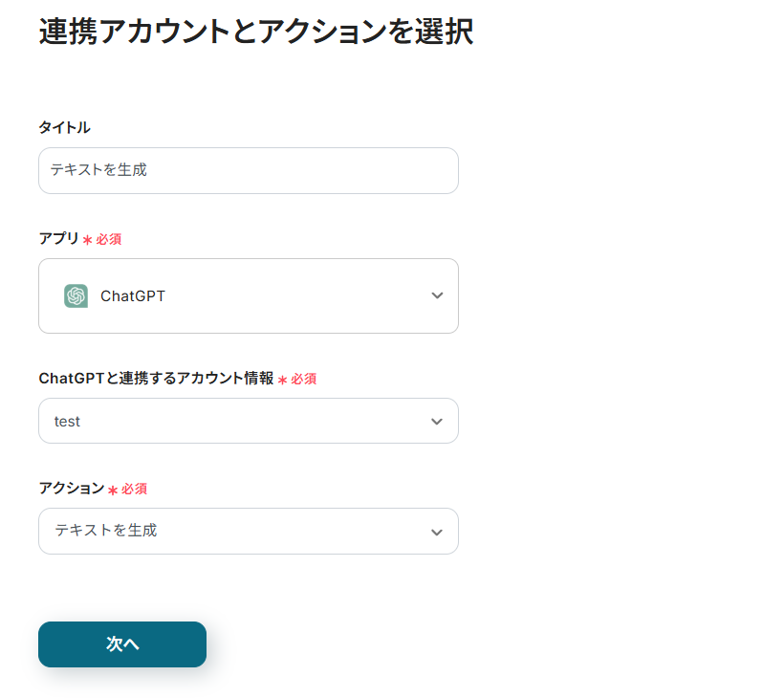Click the アプリ field label
The height and width of the screenshot is (698, 784).
(58, 239)
